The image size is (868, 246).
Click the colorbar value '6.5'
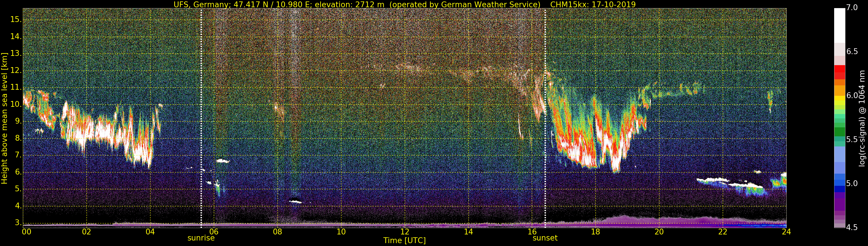pyautogui.click(x=852, y=52)
